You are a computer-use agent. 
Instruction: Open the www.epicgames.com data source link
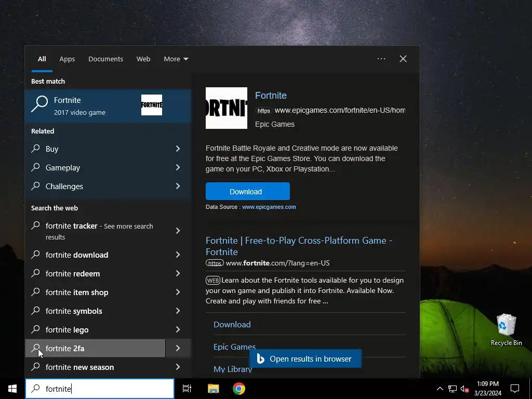[x=269, y=207]
